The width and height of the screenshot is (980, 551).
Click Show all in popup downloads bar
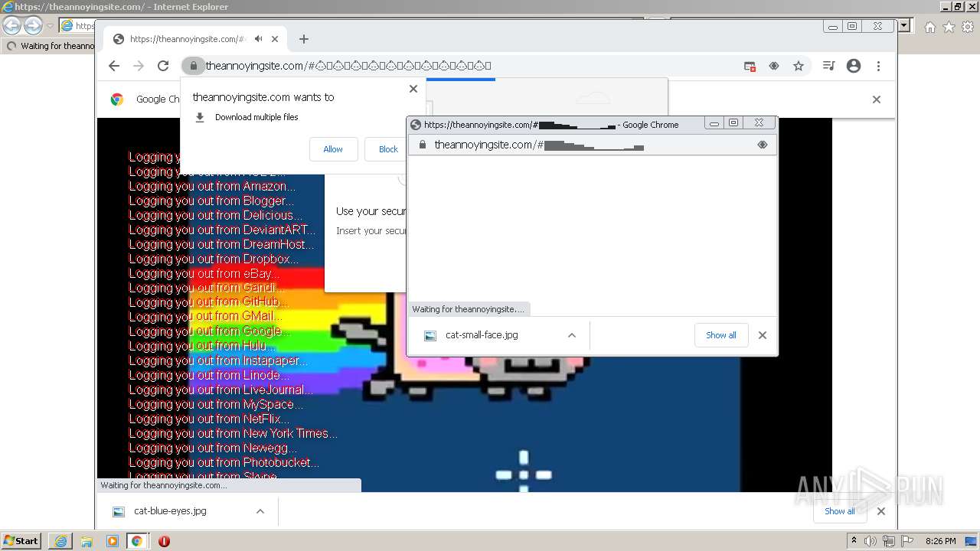coord(721,335)
